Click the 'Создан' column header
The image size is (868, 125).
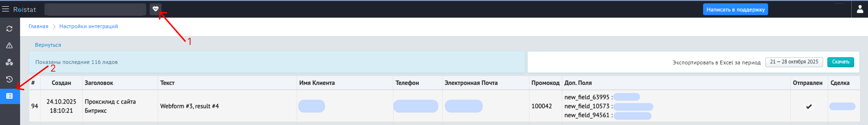(61, 83)
